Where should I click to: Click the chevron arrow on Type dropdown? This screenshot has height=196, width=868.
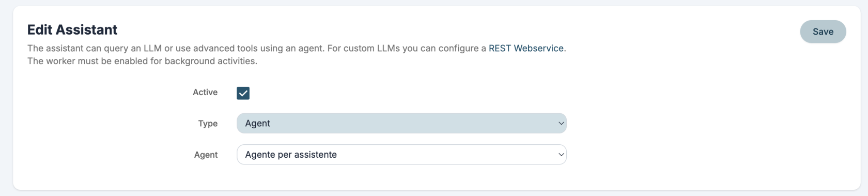click(561, 124)
